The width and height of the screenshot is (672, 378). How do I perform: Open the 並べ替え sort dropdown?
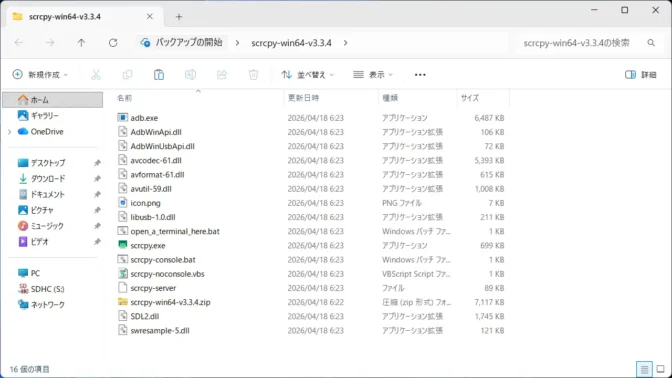pos(308,75)
